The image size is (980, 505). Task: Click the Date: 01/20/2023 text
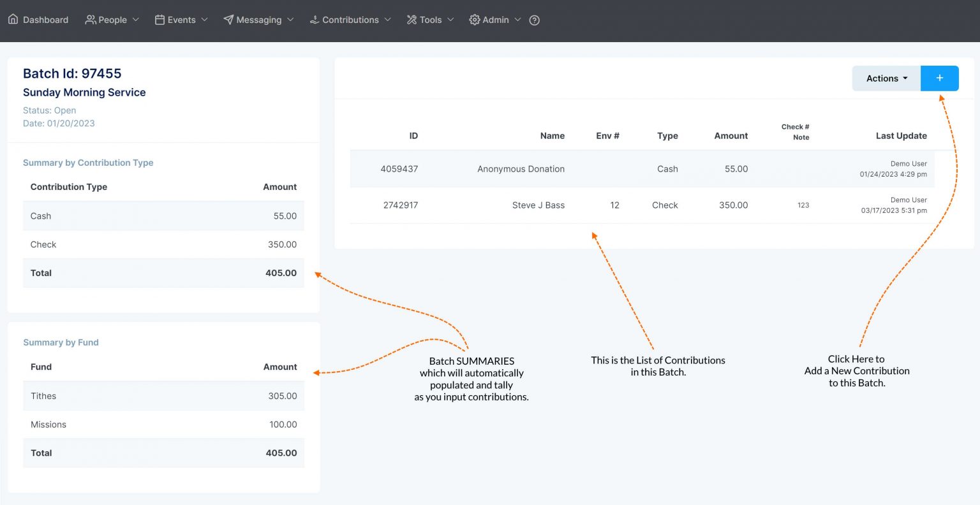coord(59,123)
